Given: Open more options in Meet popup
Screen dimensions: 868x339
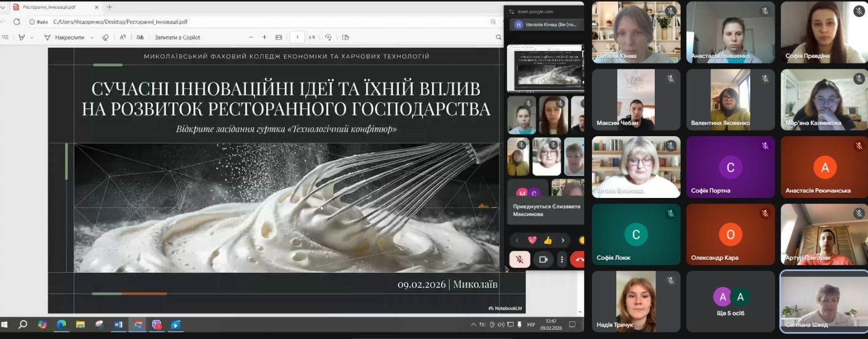Looking at the screenshot, I should [562, 260].
